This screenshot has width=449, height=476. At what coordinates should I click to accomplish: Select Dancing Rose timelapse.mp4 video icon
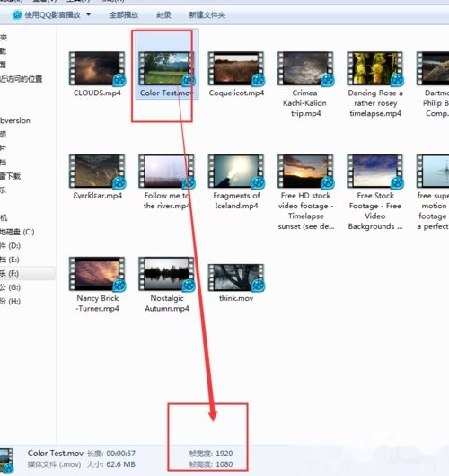click(x=375, y=68)
